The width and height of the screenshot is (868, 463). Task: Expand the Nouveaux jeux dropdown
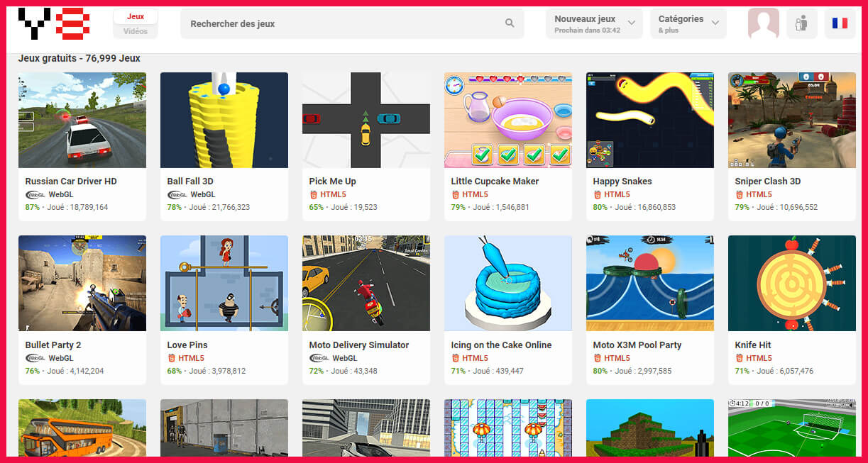pos(594,23)
